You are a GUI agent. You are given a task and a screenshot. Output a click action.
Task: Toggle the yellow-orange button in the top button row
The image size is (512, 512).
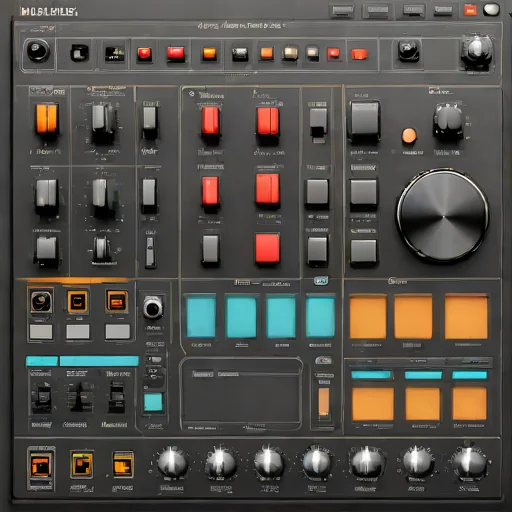209,53
